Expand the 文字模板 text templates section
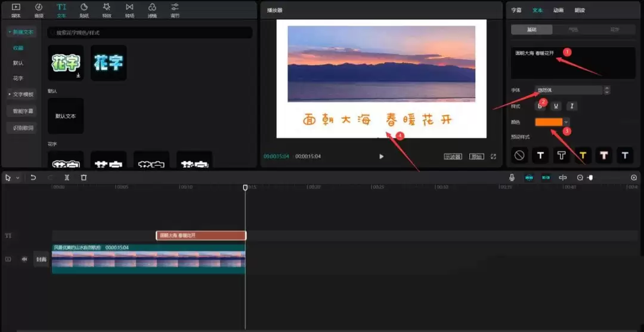This screenshot has width=644, height=332. point(22,94)
